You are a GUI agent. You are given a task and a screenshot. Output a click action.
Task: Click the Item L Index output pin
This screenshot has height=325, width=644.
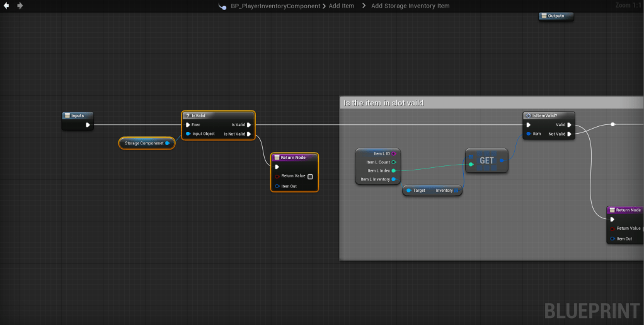[394, 170]
